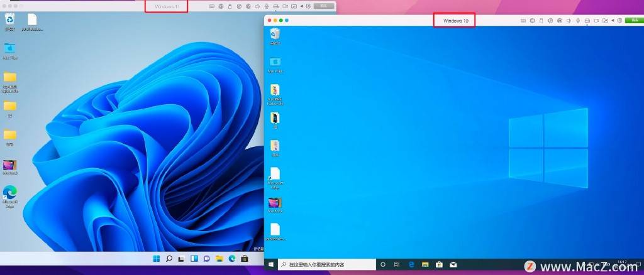Click Windows 10 taskbar search box
644x275 pixels.
coord(327,265)
